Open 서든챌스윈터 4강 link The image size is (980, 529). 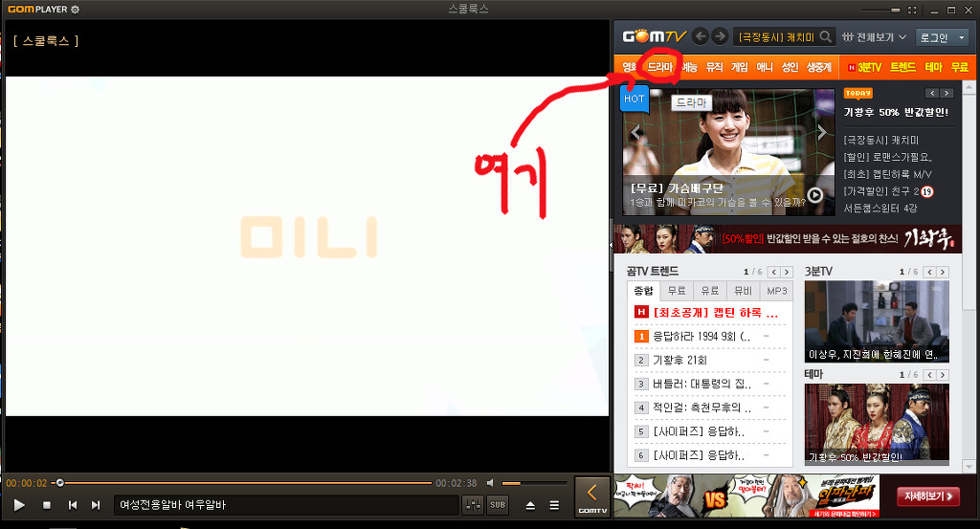(x=880, y=208)
